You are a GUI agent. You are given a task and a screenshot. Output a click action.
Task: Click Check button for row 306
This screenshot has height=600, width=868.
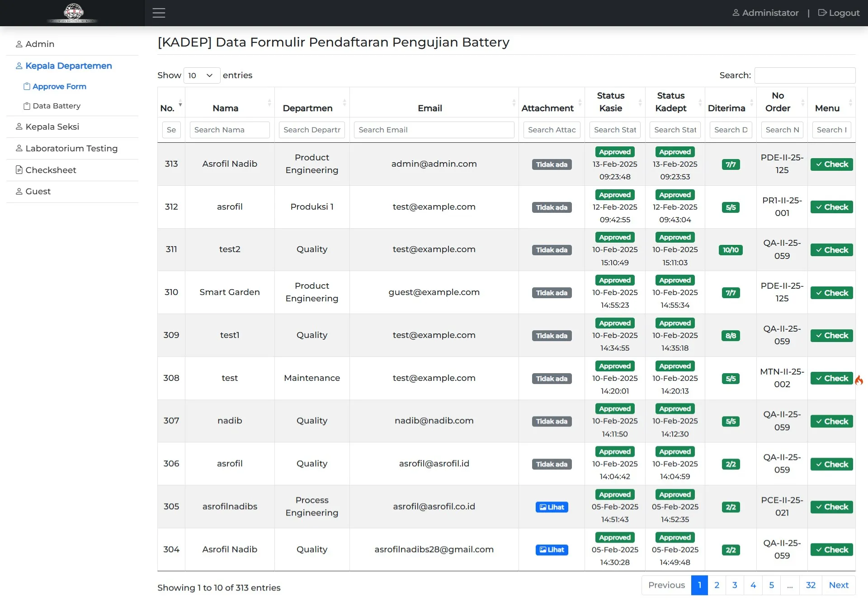(832, 464)
